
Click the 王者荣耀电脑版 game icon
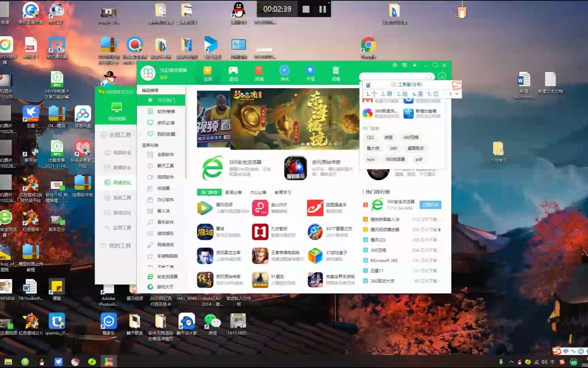click(x=260, y=256)
